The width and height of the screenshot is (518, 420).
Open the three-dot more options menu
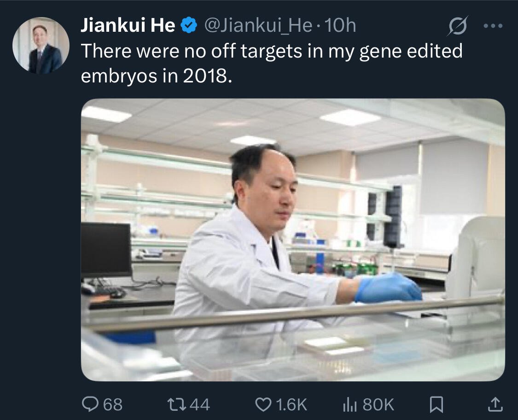493,25
